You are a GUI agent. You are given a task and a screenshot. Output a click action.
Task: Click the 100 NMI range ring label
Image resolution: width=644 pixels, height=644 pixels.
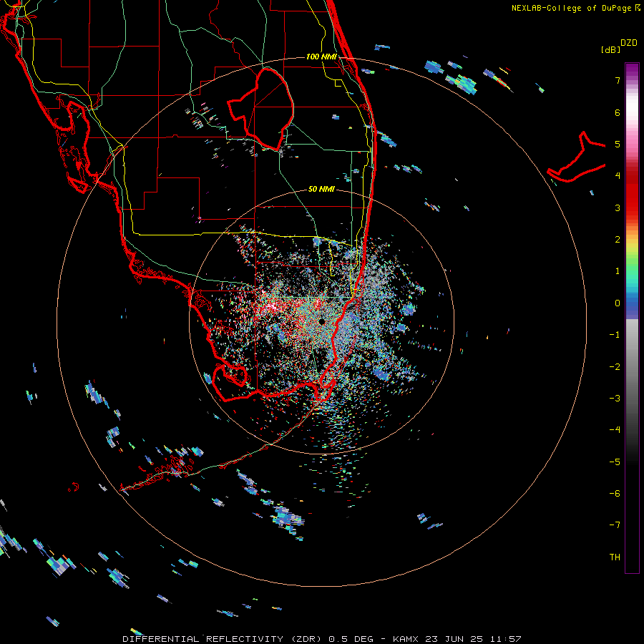[x=321, y=57]
